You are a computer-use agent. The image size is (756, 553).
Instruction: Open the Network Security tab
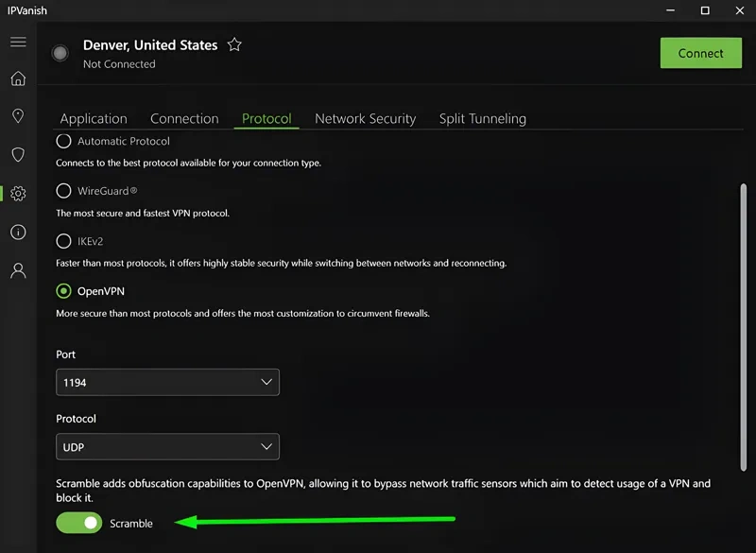click(366, 118)
